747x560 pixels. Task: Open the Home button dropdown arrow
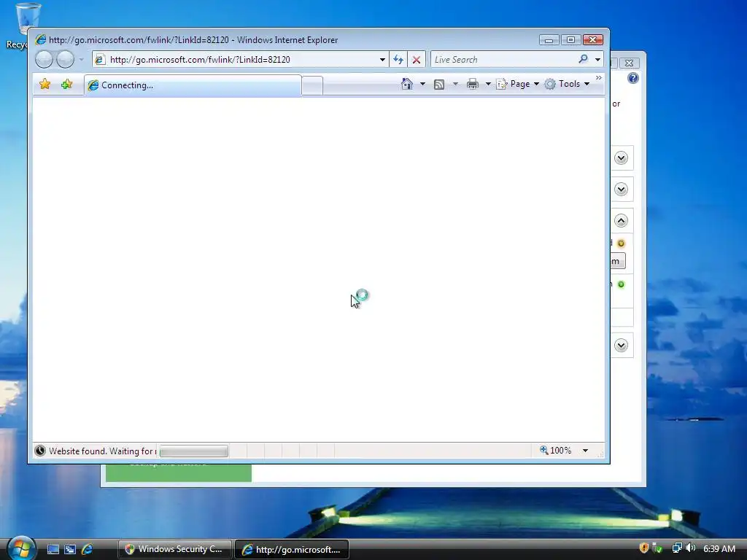[422, 84]
